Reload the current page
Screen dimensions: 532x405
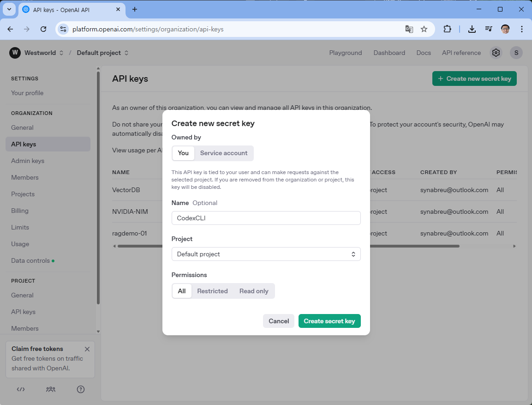point(43,29)
